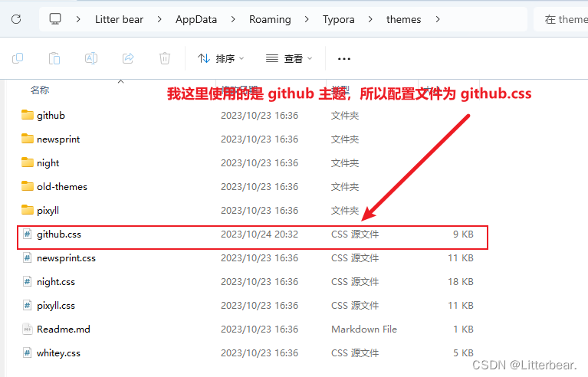Click the search box for themes

point(561,19)
